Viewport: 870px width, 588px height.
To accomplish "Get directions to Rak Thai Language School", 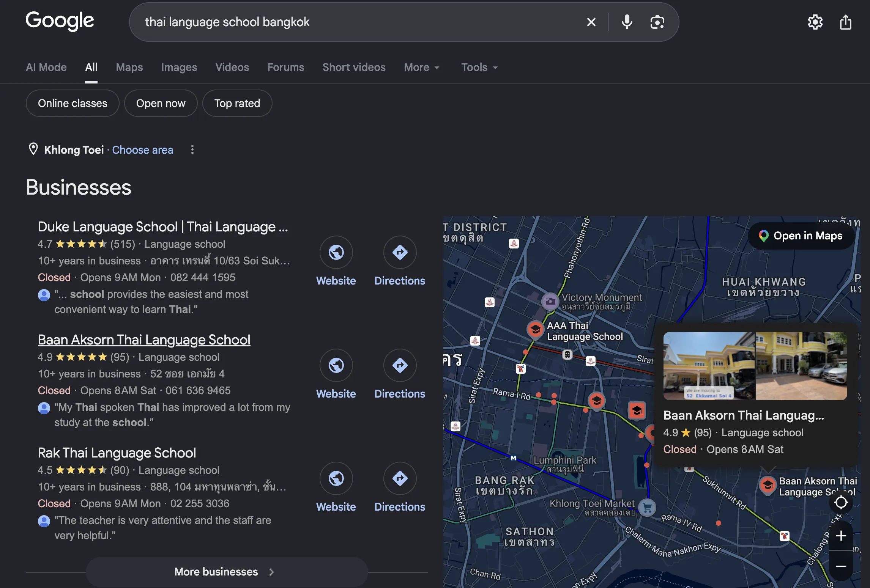I will click(x=400, y=478).
